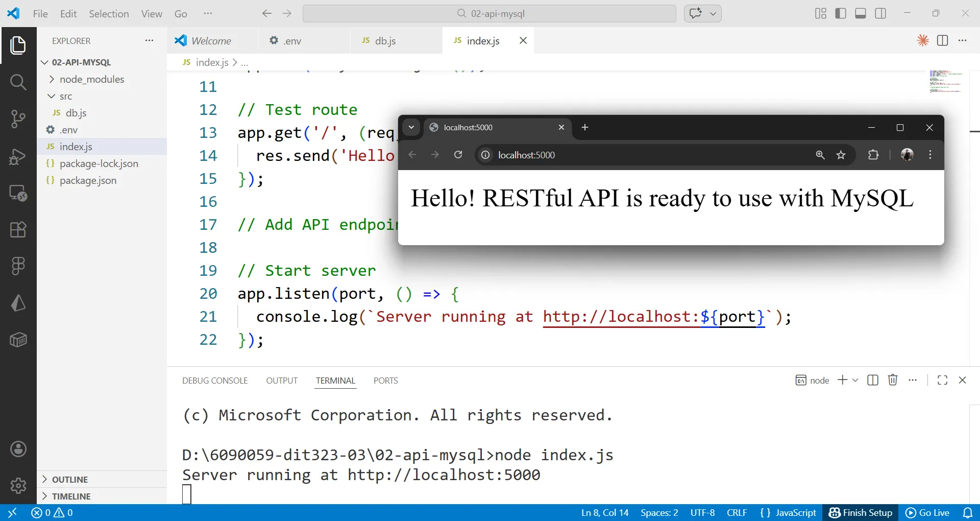
Task: Kill the terminal using the trash icon
Action: pos(893,380)
